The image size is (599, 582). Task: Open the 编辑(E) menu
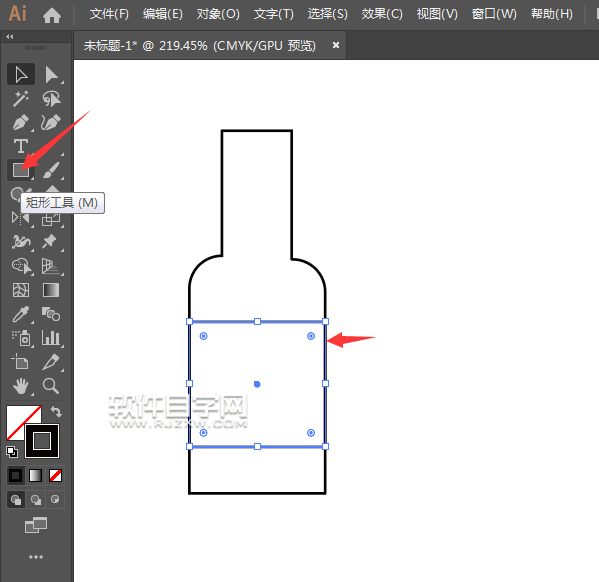pyautogui.click(x=163, y=15)
